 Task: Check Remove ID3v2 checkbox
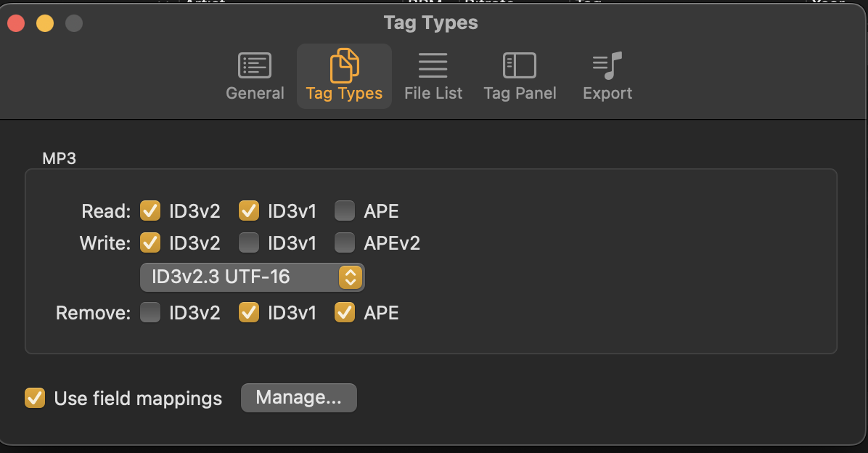150,313
